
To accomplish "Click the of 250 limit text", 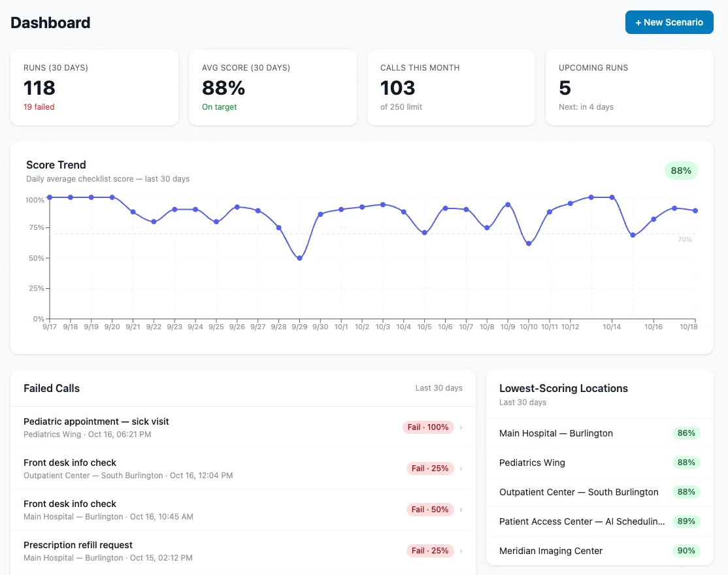I will point(401,107).
